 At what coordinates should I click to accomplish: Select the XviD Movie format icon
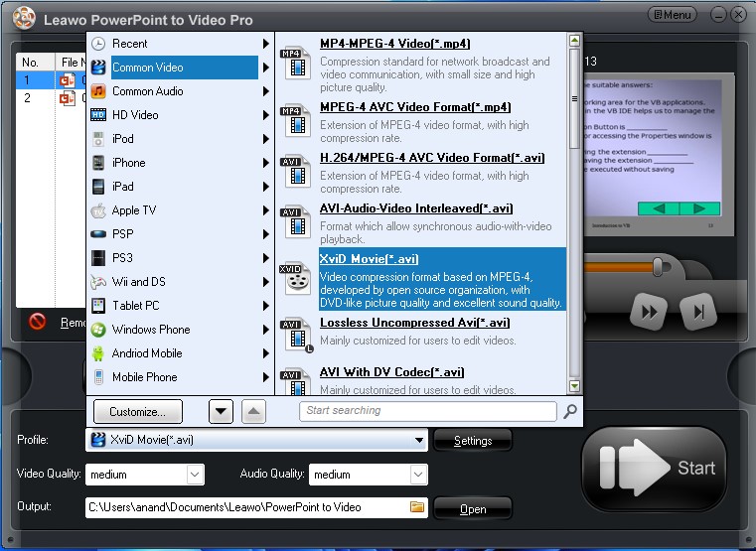[x=296, y=279]
